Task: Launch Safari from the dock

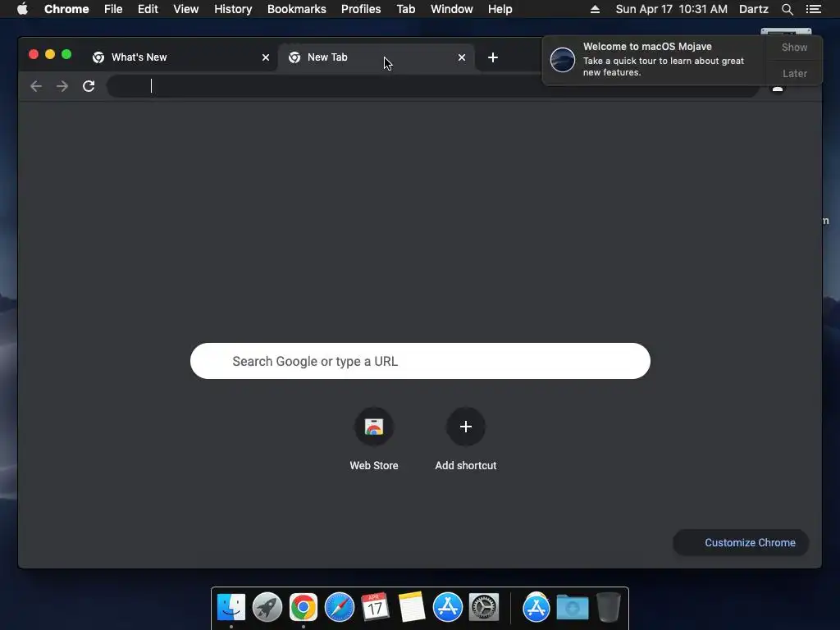Action: (x=339, y=608)
